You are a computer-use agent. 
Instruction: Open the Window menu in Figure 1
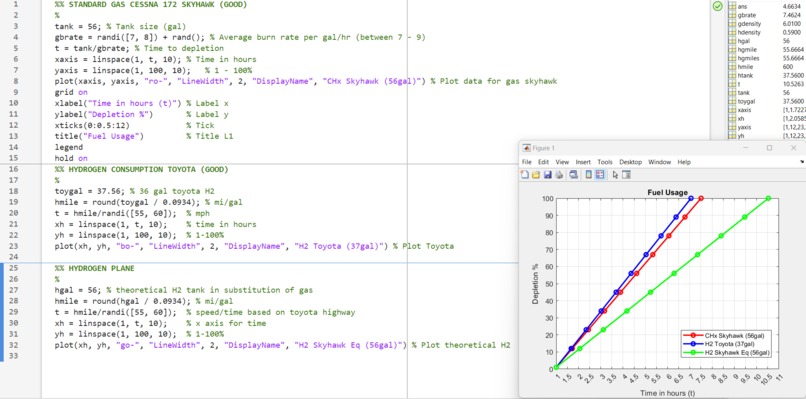(660, 162)
